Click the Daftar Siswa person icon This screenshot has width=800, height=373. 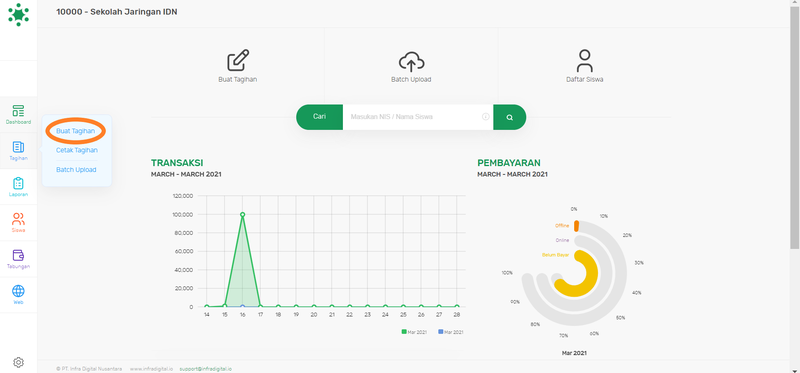click(x=585, y=61)
